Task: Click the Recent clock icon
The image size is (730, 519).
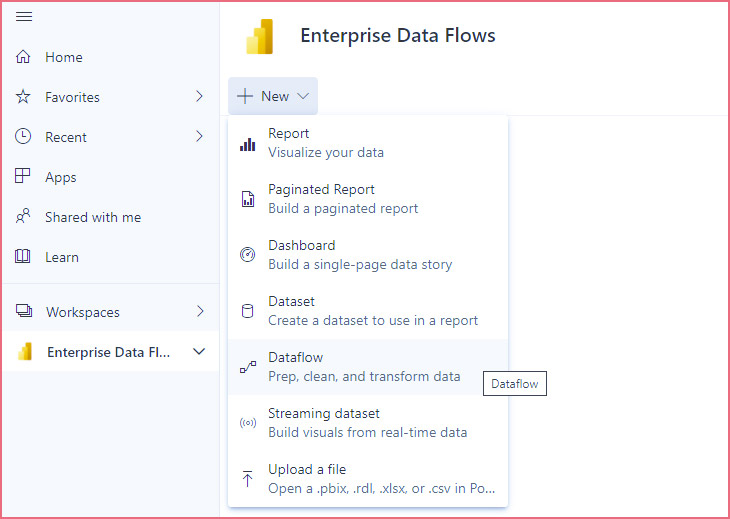Action: tap(23, 137)
